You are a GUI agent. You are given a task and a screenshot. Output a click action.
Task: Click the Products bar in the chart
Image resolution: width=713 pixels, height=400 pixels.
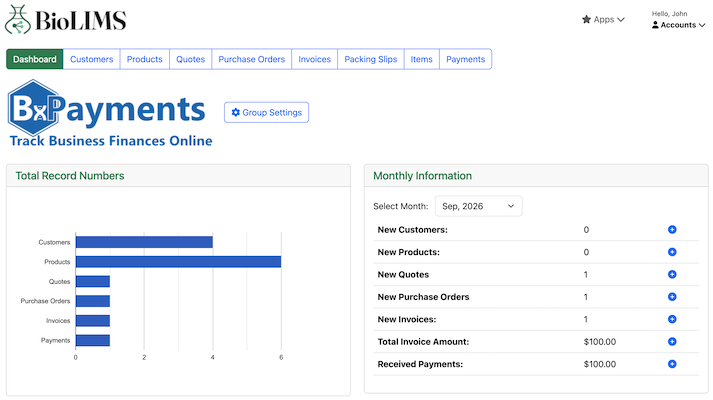pos(178,262)
